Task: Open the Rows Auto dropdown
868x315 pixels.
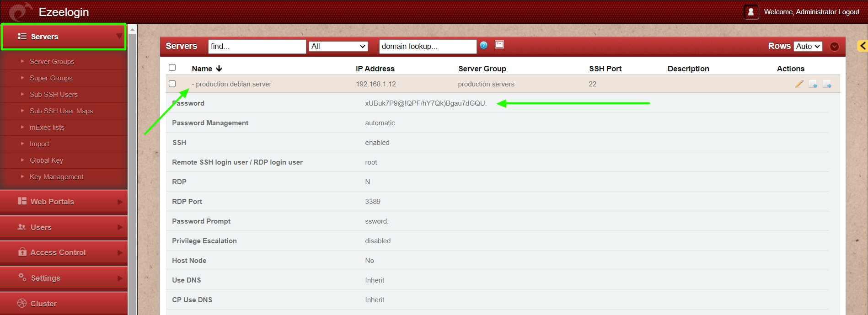Action: (808, 46)
